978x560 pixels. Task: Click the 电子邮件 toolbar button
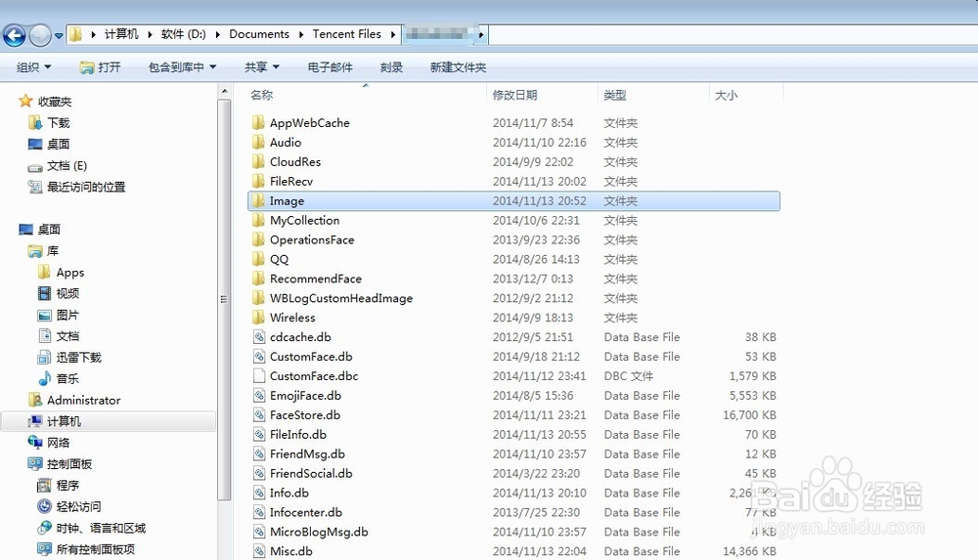tap(330, 67)
